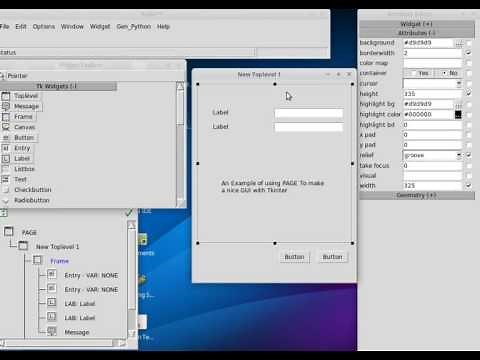Open the Options menu
The image size is (480, 360).
pos(44,26)
